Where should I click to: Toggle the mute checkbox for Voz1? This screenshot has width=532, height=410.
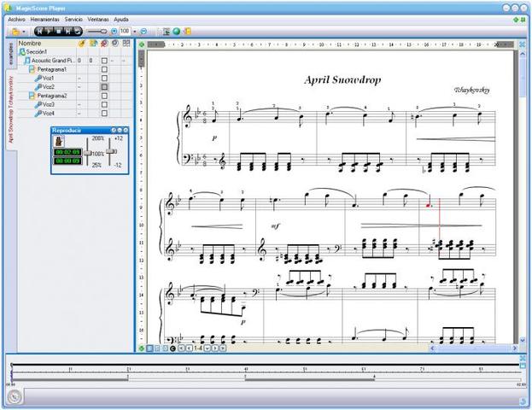point(104,78)
